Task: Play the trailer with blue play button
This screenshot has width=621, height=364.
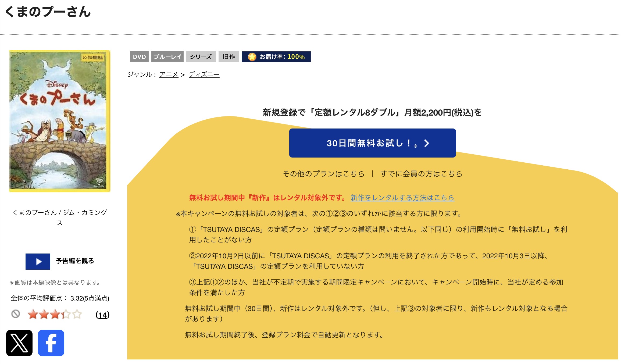Action: [38, 261]
